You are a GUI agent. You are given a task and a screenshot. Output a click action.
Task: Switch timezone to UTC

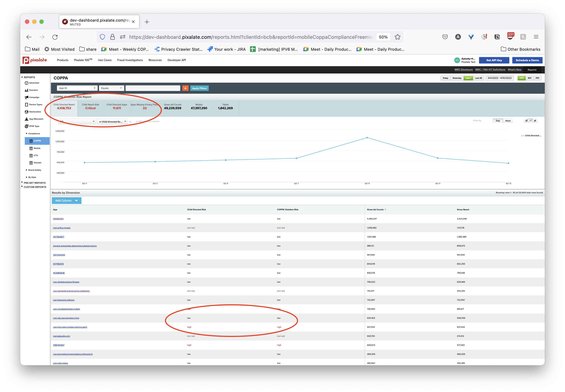click(x=521, y=78)
